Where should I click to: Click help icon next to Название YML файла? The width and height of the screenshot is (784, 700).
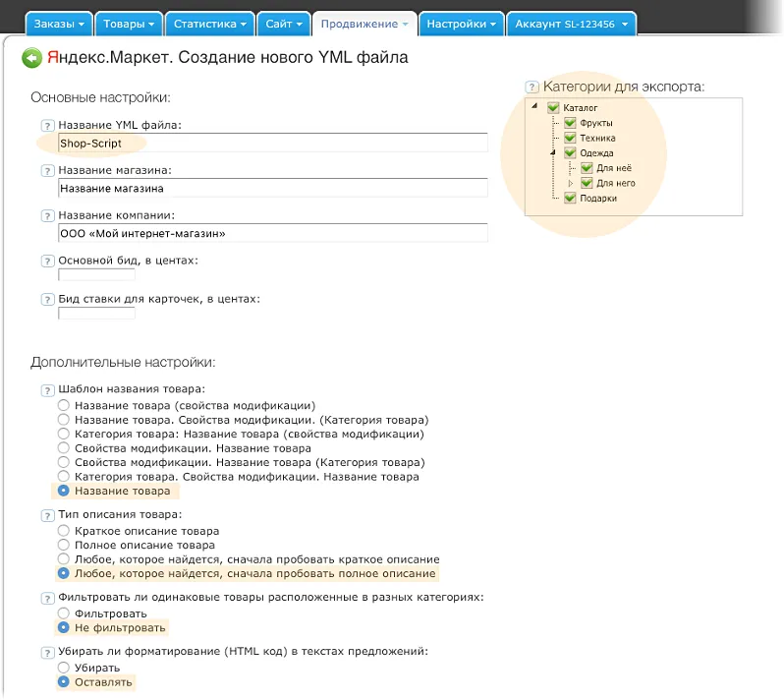[x=47, y=126]
